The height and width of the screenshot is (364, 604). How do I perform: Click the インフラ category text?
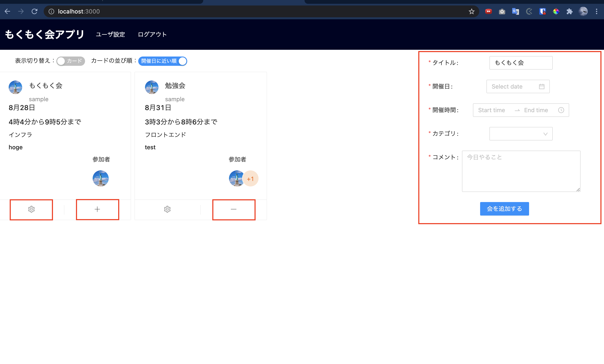(x=20, y=135)
